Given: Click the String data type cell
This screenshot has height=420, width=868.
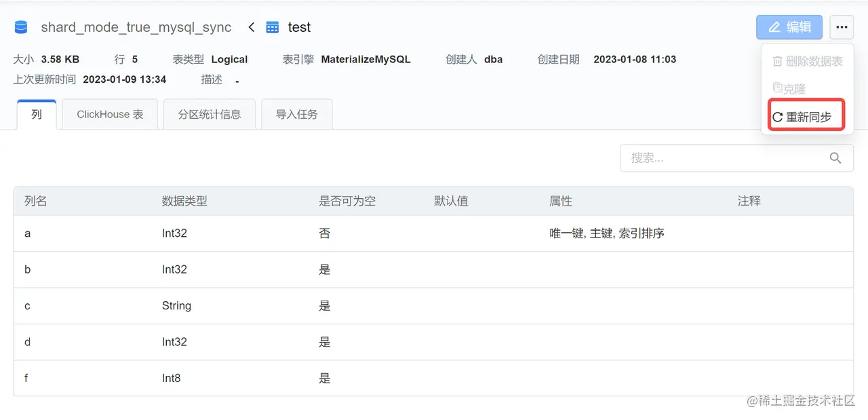Looking at the screenshot, I should (176, 306).
